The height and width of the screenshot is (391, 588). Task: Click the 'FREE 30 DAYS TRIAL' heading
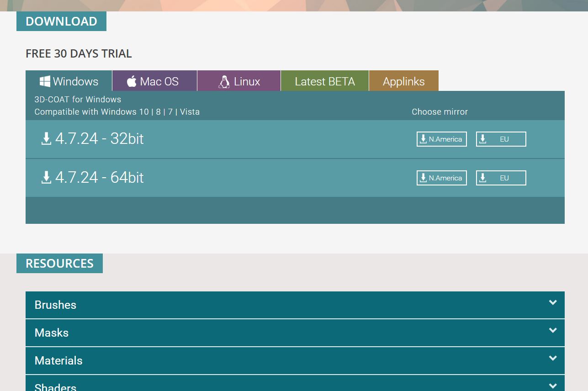coord(79,53)
